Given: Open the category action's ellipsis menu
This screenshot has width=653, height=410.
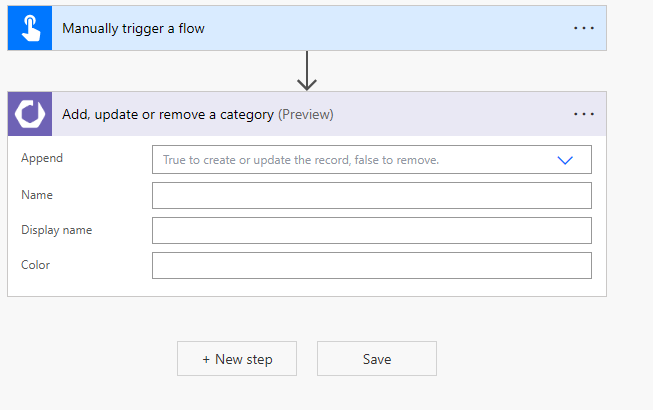Looking at the screenshot, I should click(x=584, y=114).
